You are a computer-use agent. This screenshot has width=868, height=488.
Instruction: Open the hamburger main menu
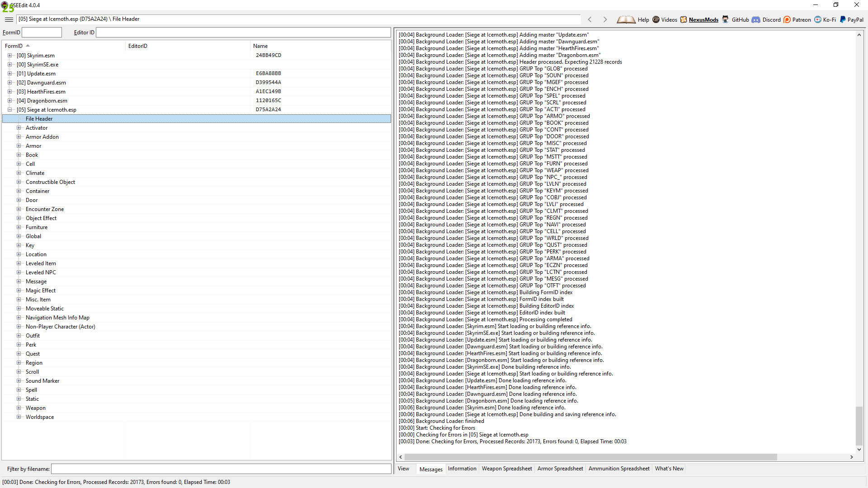click(9, 19)
